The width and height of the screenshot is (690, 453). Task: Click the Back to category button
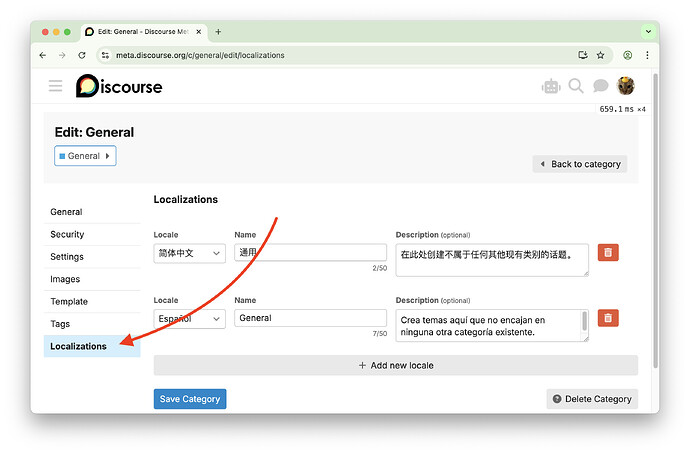(x=580, y=164)
